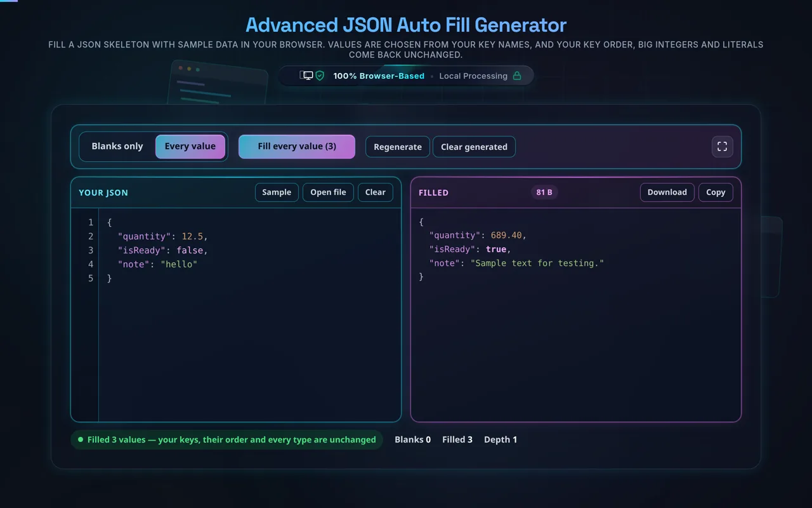Open a file with Open file
812x508 pixels.
click(328, 192)
